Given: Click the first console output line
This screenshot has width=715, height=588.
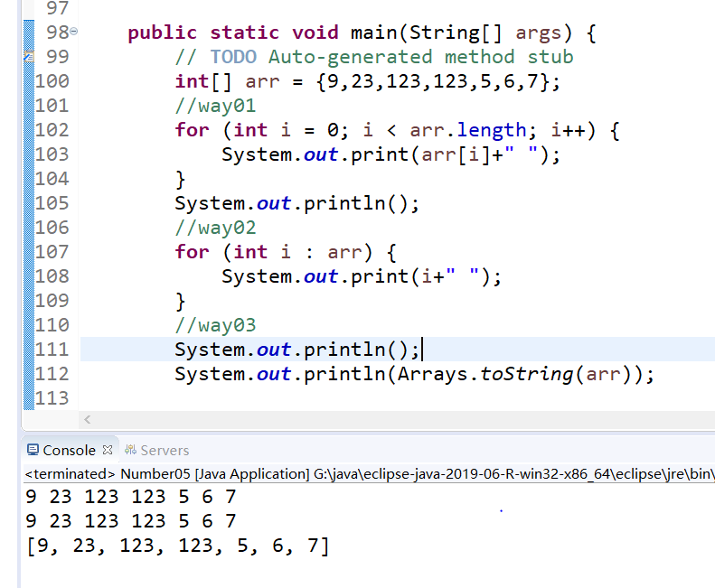Looking at the screenshot, I should point(130,497).
